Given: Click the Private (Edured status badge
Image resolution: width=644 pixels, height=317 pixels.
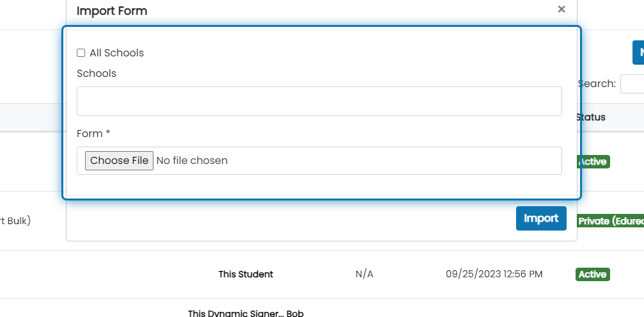Looking at the screenshot, I should point(610,221).
